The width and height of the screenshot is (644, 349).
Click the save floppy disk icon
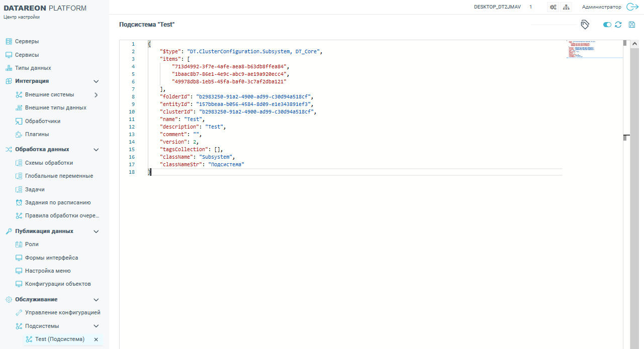(632, 25)
